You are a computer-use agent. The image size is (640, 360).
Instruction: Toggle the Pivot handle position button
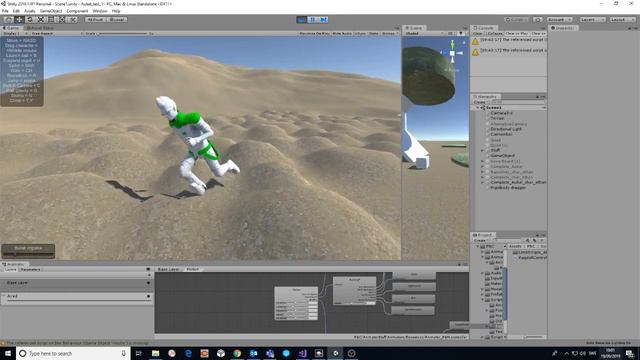[96, 20]
